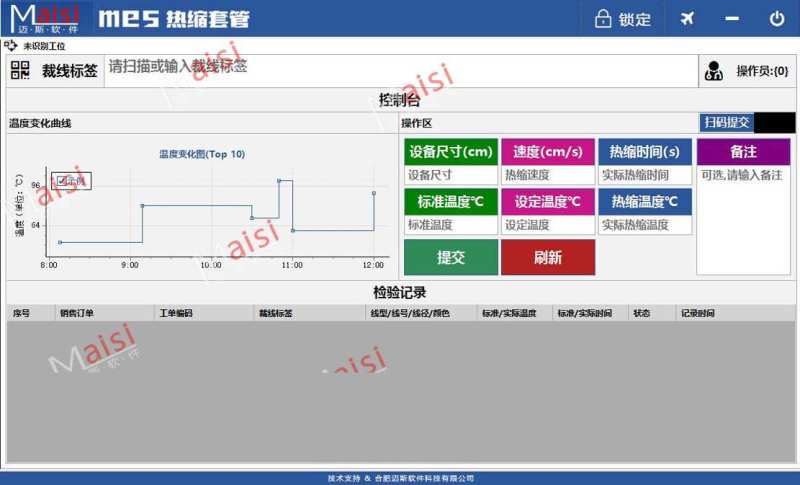
Task: Toggle the black 扫码提交 switch box
Action: click(x=775, y=123)
